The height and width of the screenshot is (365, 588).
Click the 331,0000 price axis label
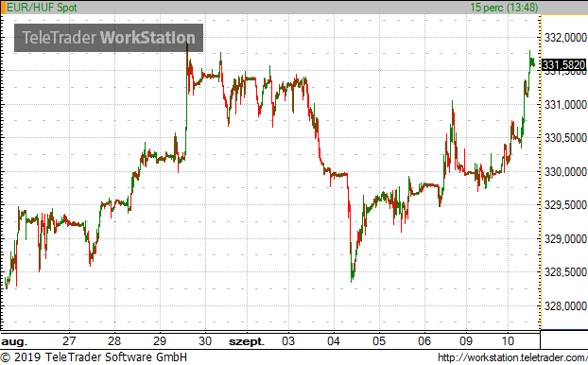565,105
